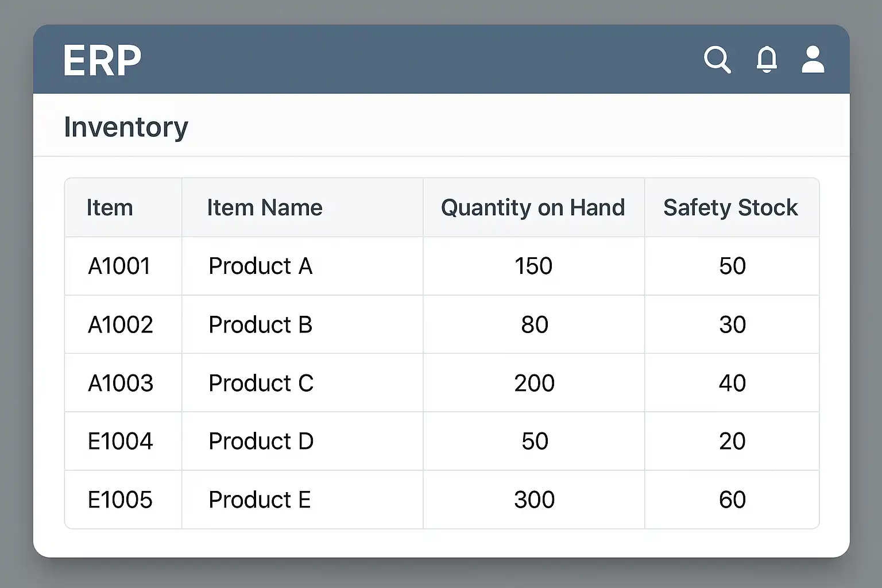Click the Safety Stock column header

tap(730, 208)
